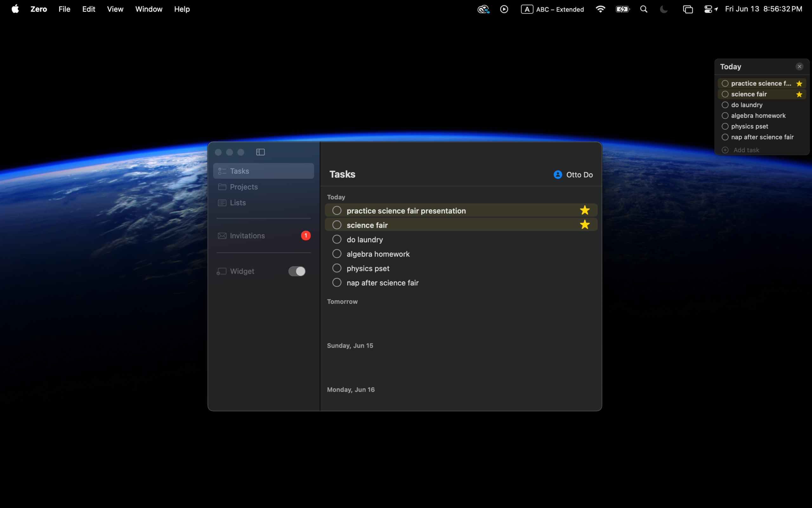Check off do laundry in Today widget
The height and width of the screenshot is (508, 812).
[x=725, y=105]
